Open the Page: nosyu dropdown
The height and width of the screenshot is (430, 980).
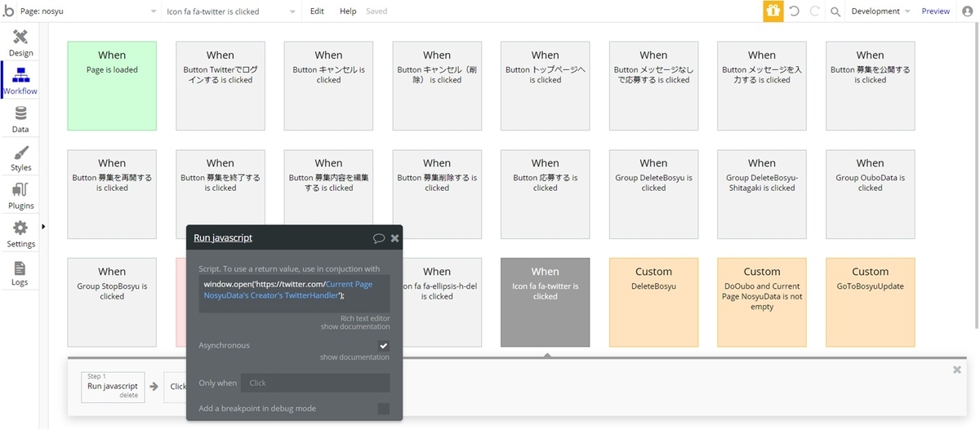[x=89, y=11]
